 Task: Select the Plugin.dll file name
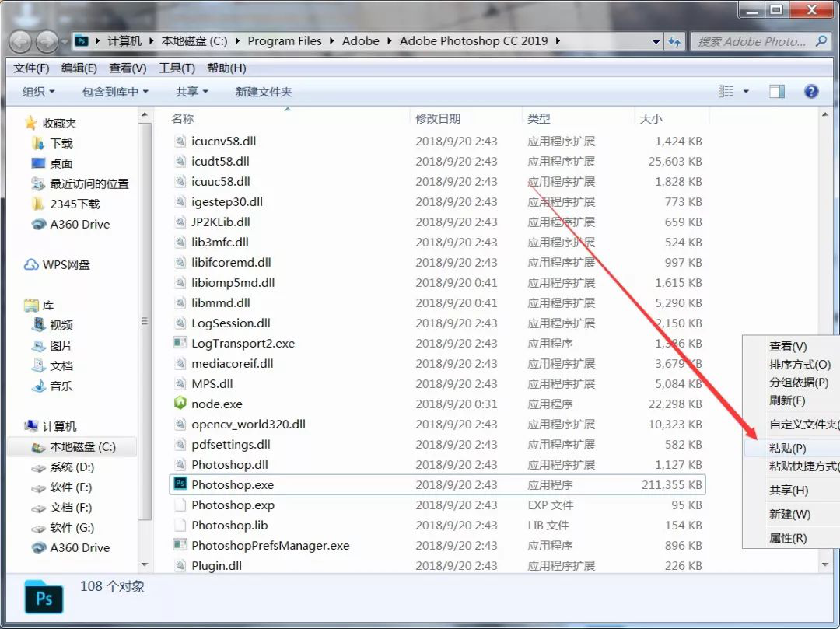tap(216, 565)
